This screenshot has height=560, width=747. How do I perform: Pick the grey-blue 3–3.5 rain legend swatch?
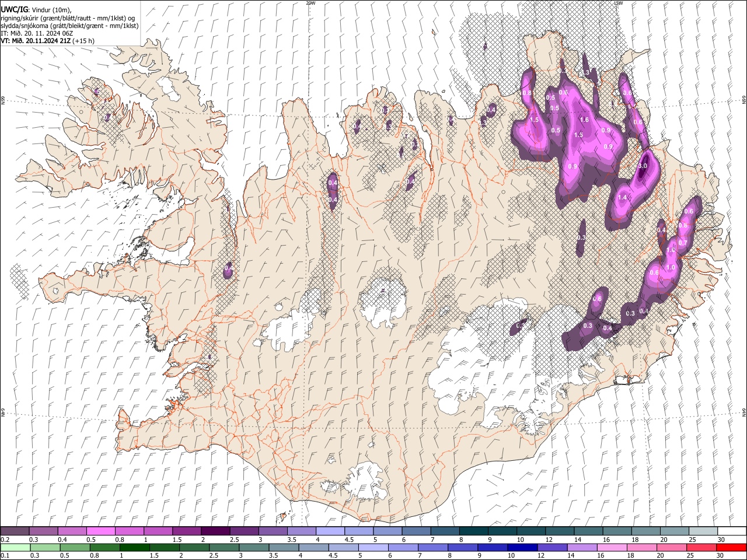(x=254, y=547)
